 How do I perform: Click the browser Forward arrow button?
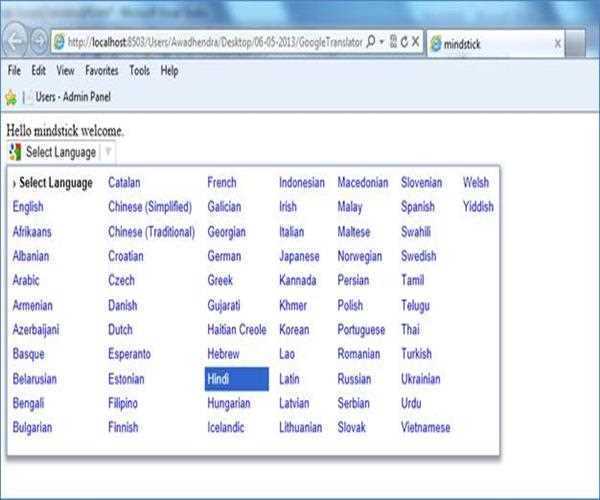coord(39,43)
